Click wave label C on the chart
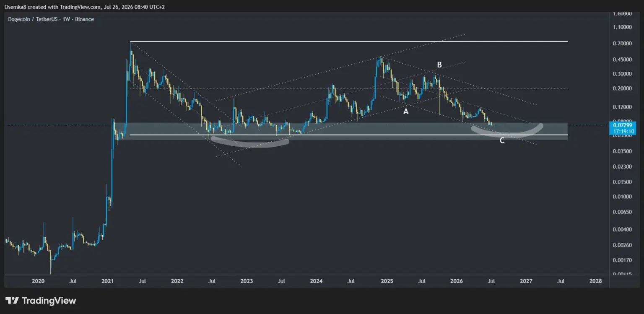The height and width of the screenshot is (314, 644). point(502,140)
